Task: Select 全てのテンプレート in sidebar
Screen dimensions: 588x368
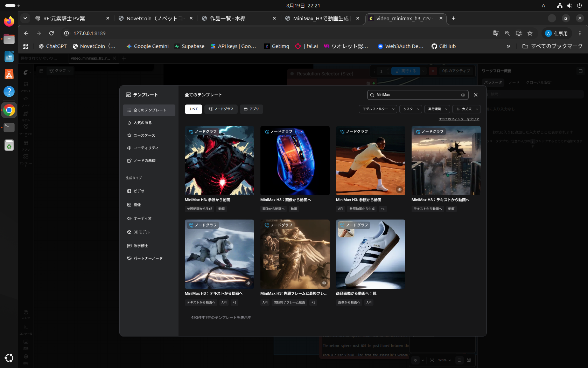Action: tap(149, 110)
